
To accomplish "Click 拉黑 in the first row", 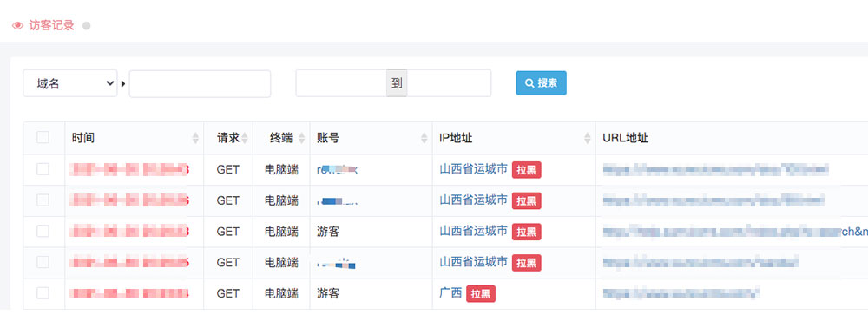I will tap(527, 170).
